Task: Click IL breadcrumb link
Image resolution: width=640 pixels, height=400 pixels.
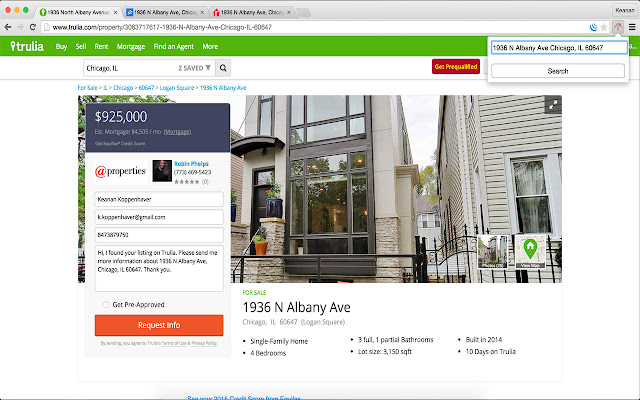Action: coord(105,88)
